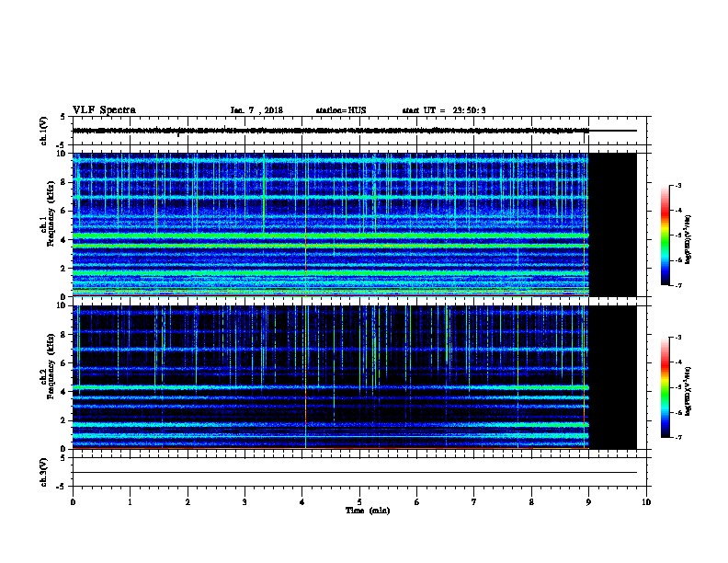
Task: Click the time axis tick label "9"
Action: tap(588, 502)
